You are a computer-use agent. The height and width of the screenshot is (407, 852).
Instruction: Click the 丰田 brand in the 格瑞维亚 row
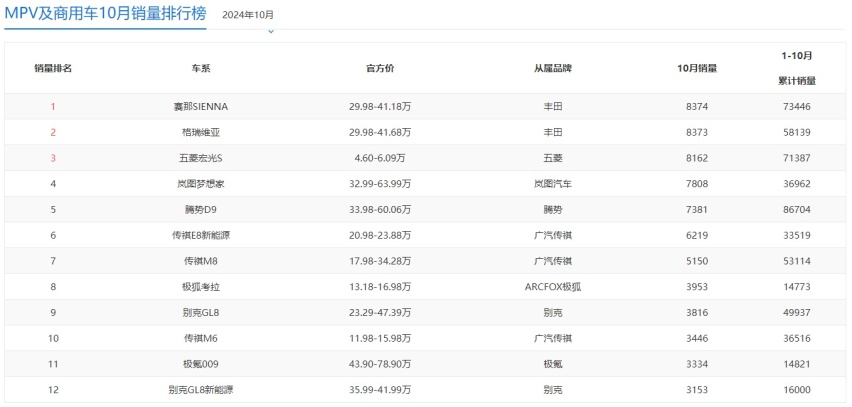[553, 133]
